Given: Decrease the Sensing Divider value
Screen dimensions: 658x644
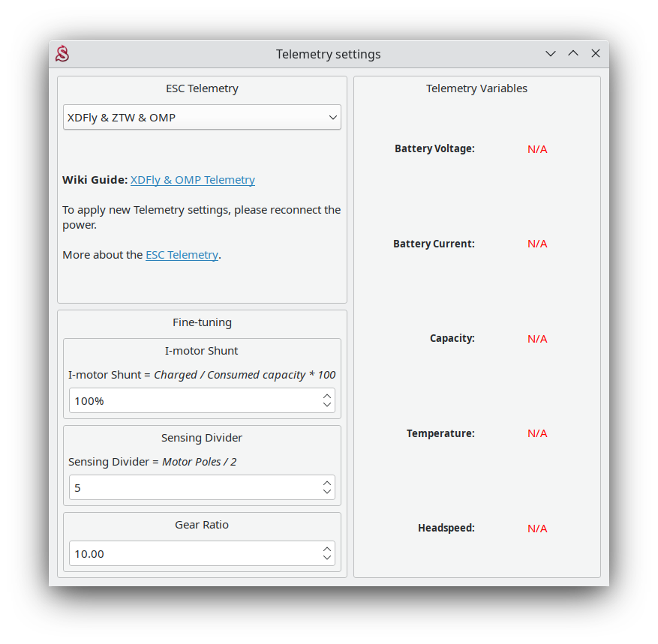Looking at the screenshot, I should coord(327,493).
